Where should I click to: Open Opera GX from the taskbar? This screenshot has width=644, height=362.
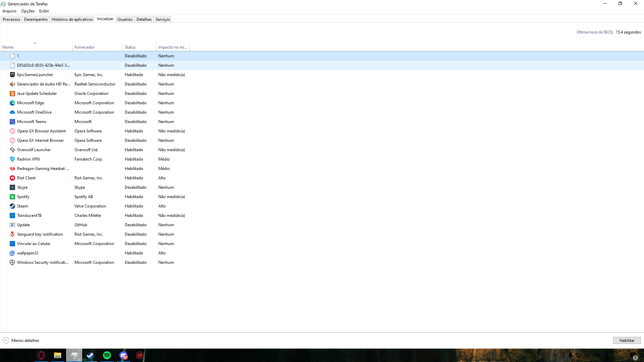tap(41, 355)
